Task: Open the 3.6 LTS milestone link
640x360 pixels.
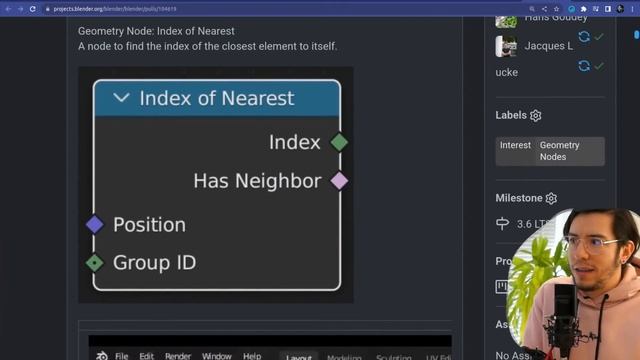Action: pos(533,224)
